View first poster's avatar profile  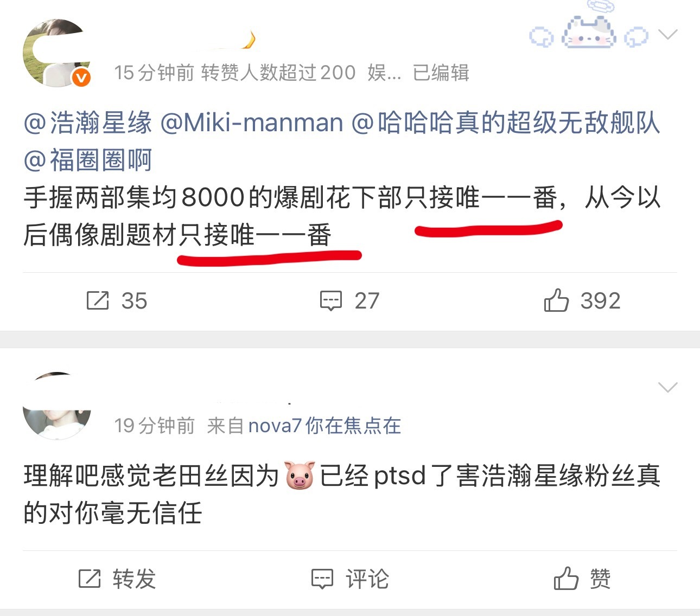tap(56, 53)
